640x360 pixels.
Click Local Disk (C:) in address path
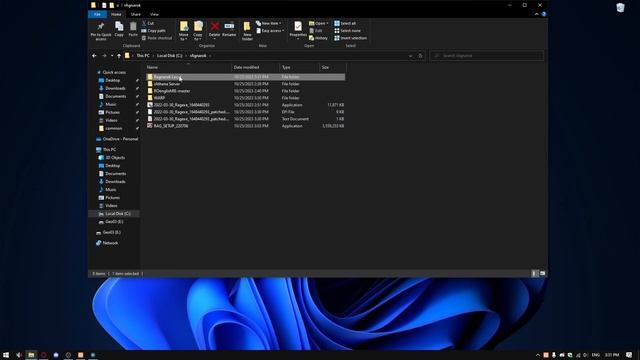169,56
